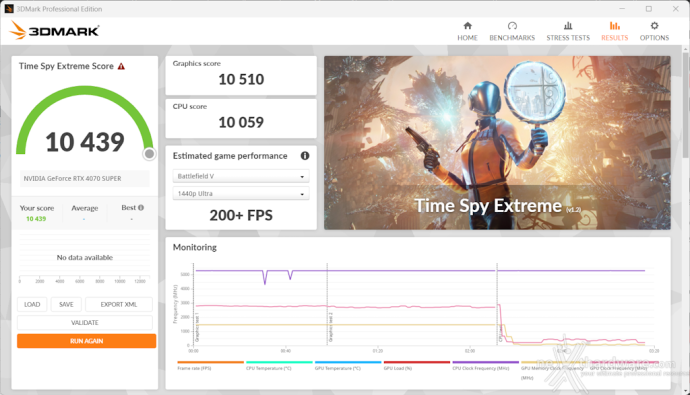This screenshot has width=690, height=395.
Task: Click the info icon next to Best
Action: [x=141, y=208]
